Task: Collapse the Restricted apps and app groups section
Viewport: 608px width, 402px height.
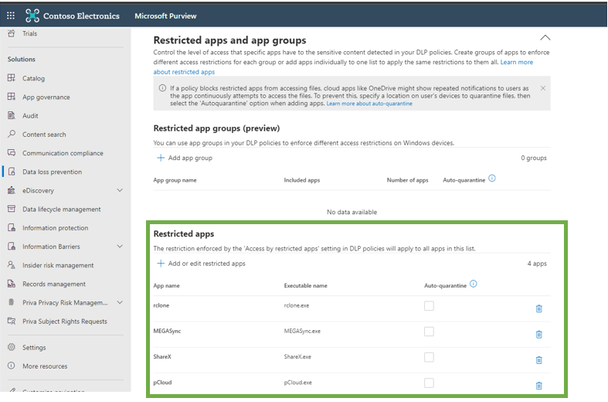Action: 544,37
